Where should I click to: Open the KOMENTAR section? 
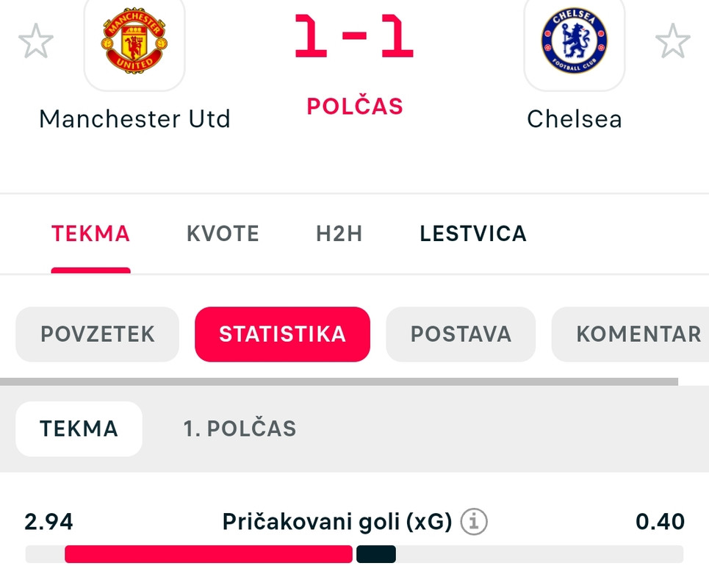(630, 334)
